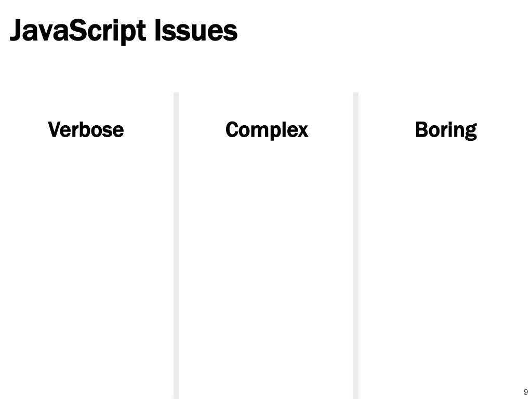Click the gray divider between Complex and Boring

point(356,246)
